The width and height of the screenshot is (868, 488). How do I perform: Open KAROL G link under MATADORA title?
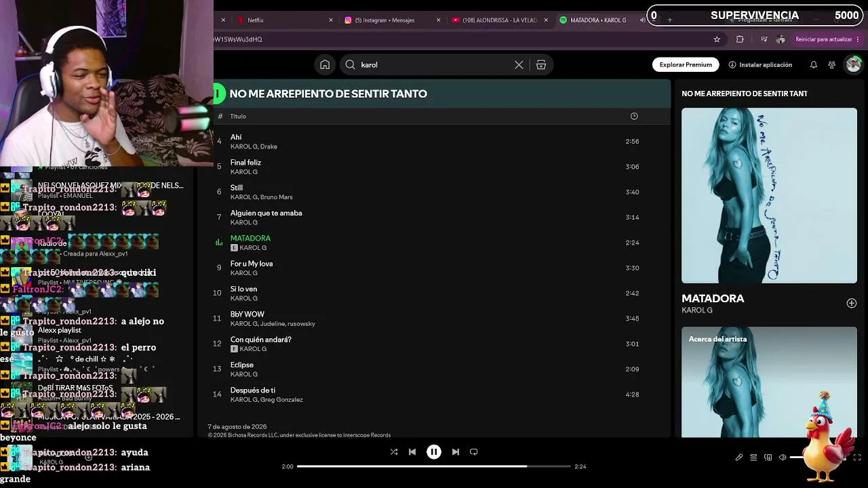point(697,310)
